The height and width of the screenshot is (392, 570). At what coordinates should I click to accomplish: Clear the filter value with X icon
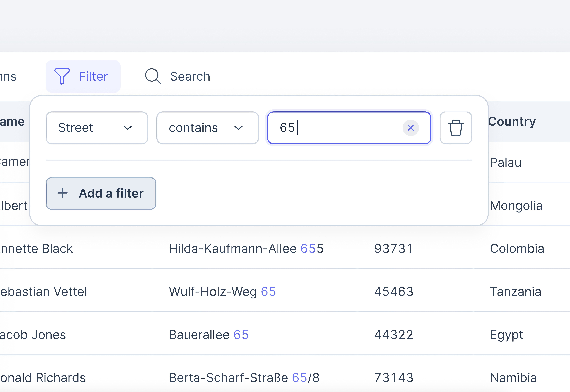coord(410,128)
